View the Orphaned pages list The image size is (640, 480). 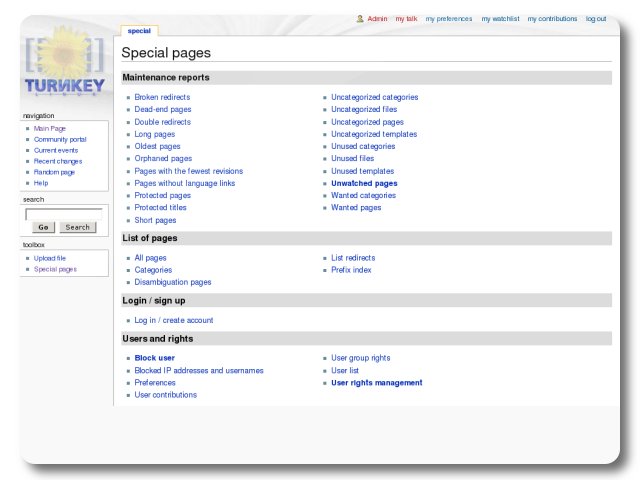(163, 159)
